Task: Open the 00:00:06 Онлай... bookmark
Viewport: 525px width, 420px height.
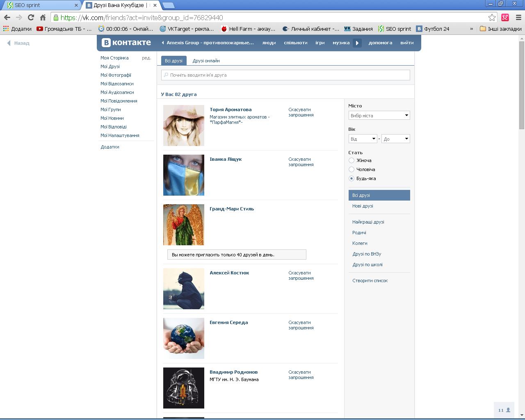Action: 126,29
